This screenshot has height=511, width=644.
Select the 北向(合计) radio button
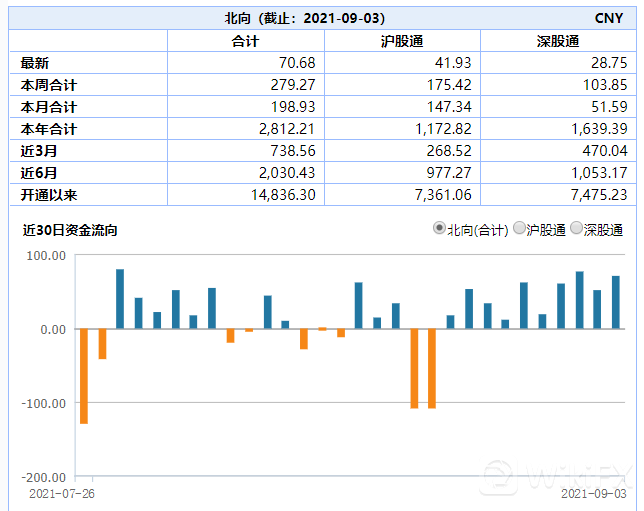439,229
